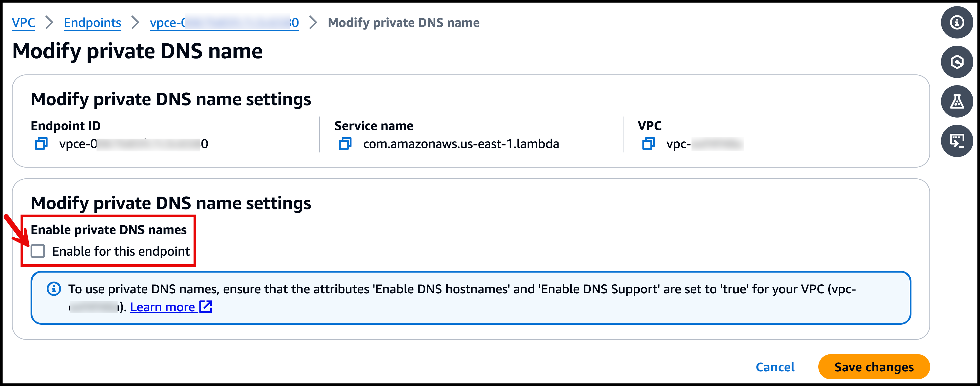Click the chevron after VPC breadcrumb
This screenshot has height=386, width=980.
tap(49, 23)
